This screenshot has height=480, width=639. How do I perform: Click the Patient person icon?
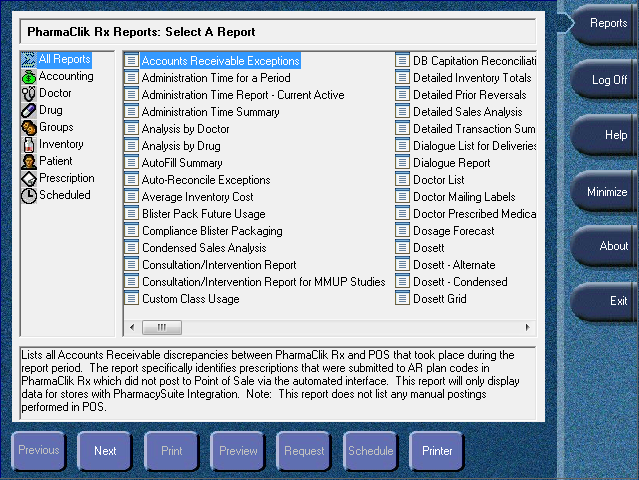point(29,161)
